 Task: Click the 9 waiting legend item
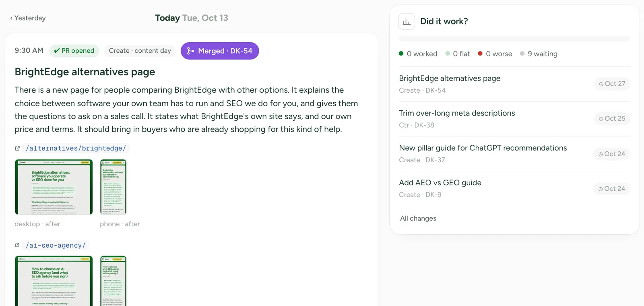pos(539,54)
